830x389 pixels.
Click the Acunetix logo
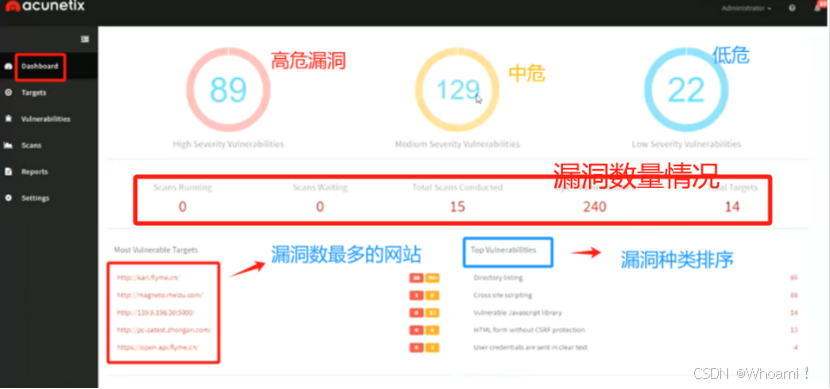coord(44,6)
